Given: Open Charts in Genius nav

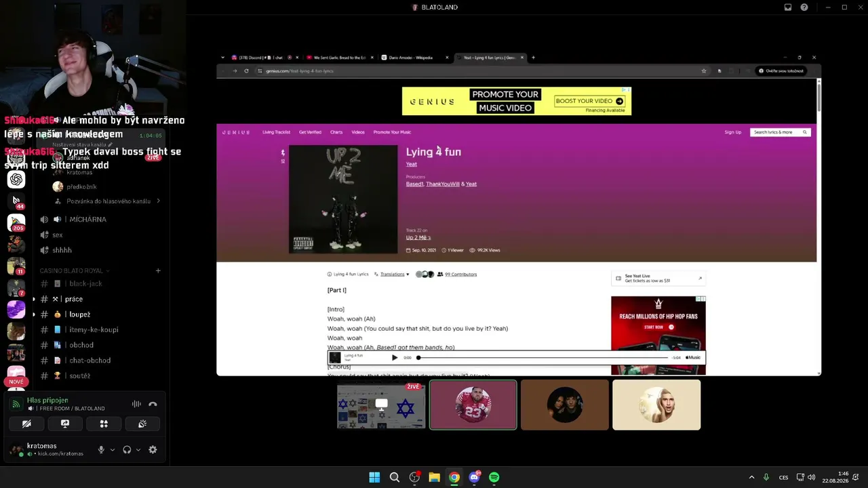Looking at the screenshot, I should coord(336,132).
